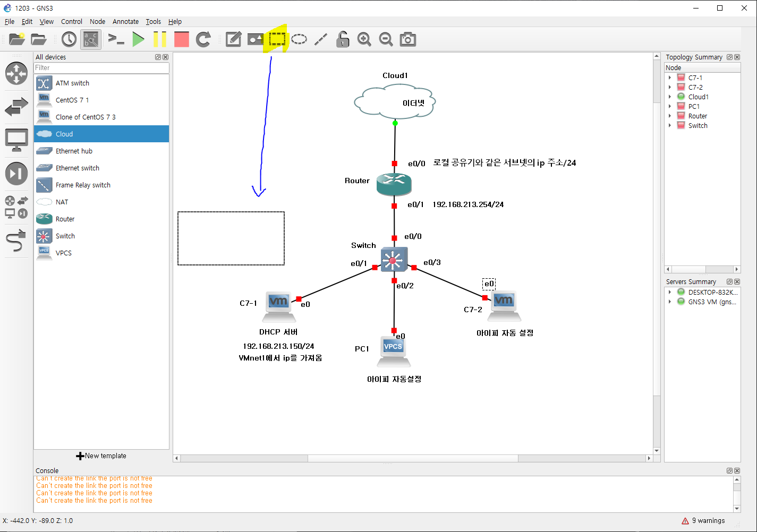Browse routers in left device dock

pyautogui.click(x=16, y=73)
